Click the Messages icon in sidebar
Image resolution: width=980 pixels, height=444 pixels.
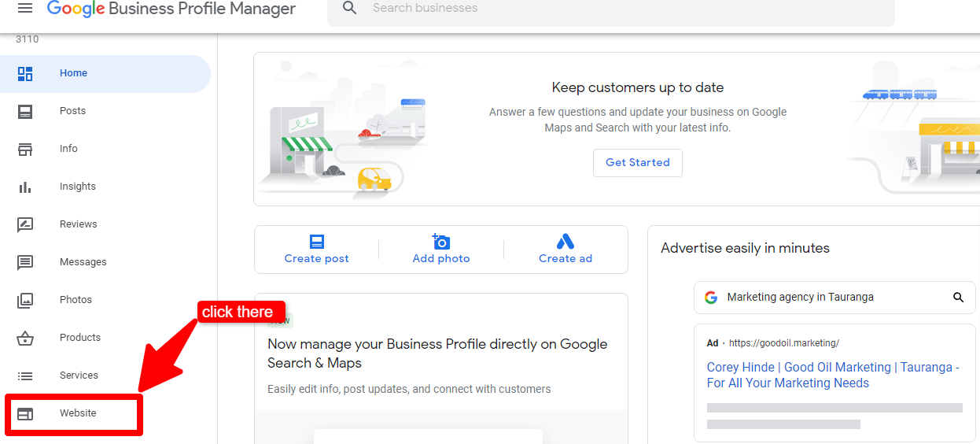25,262
